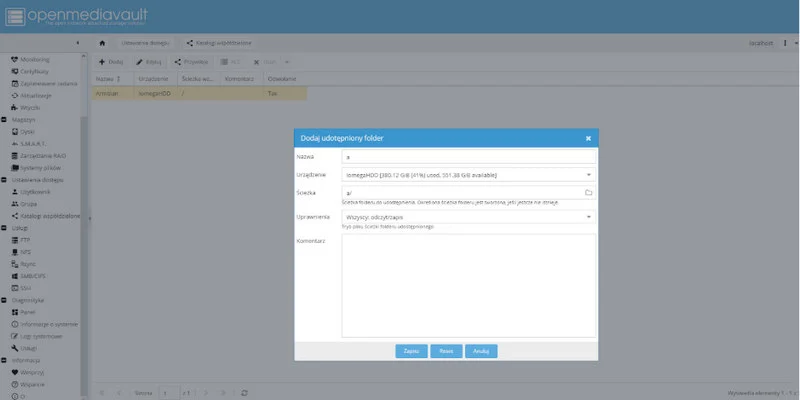Focus the Nazwa text field

[468, 157]
